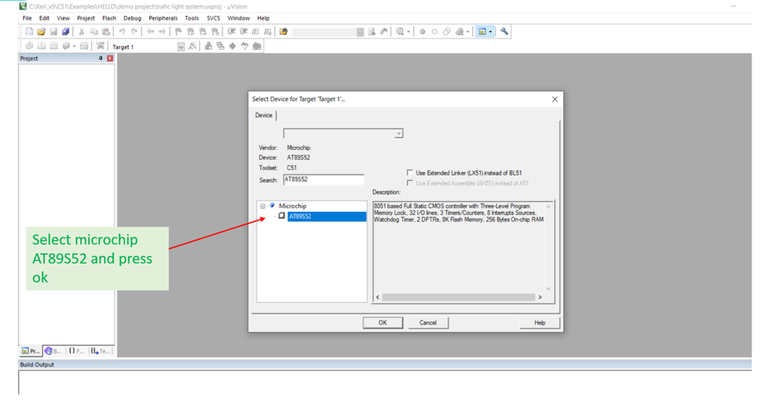
Task: Enable Use Extended Linker (LX51) checkbox
Action: click(x=410, y=172)
